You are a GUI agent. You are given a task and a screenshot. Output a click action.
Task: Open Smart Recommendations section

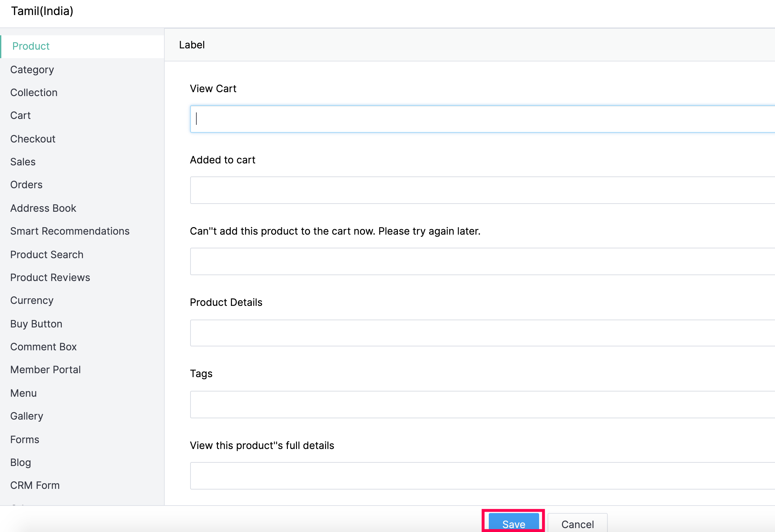(x=70, y=231)
